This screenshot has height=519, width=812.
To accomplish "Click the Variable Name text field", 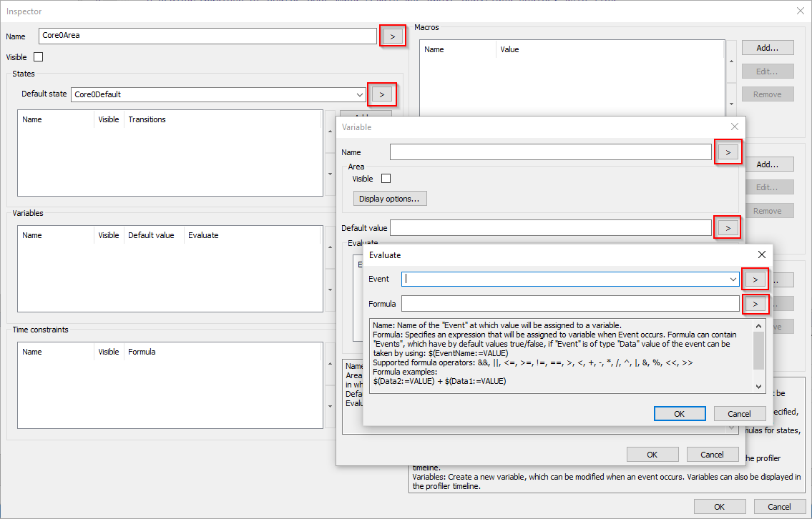I will point(550,152).
